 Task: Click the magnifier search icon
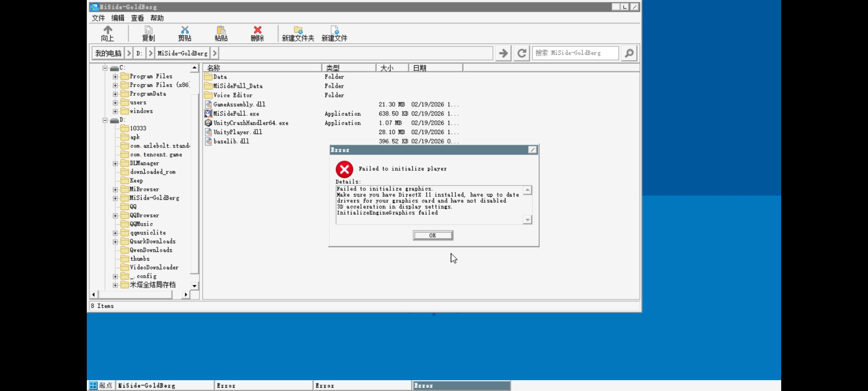tap(629, 53)
